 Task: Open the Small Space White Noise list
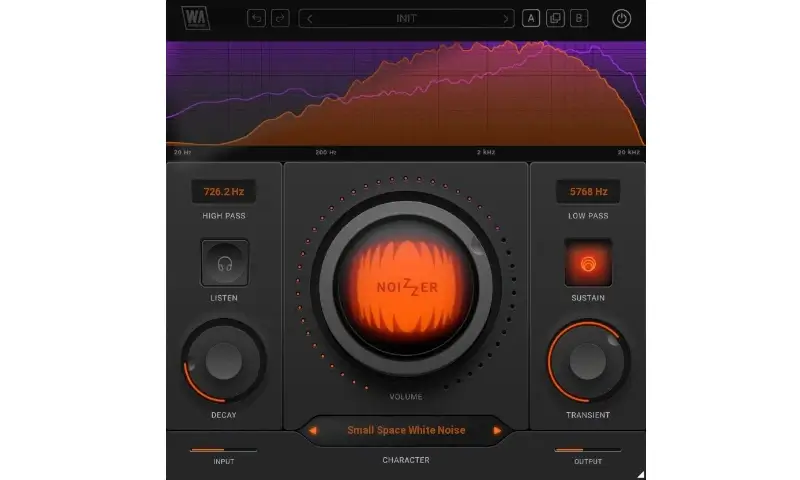pos(406,431)
